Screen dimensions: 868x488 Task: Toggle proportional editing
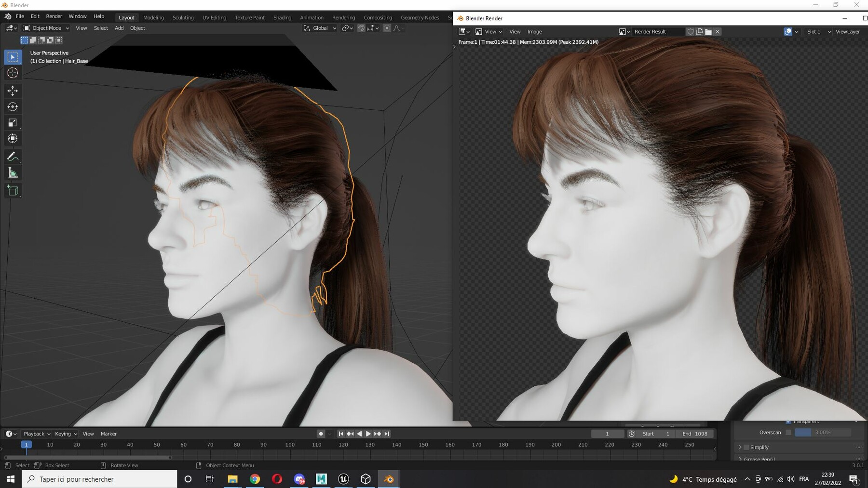[387, 28]
